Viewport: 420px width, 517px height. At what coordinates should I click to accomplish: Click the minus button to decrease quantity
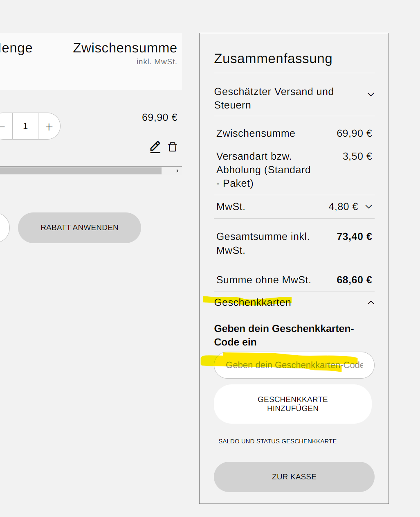[3, 126]
